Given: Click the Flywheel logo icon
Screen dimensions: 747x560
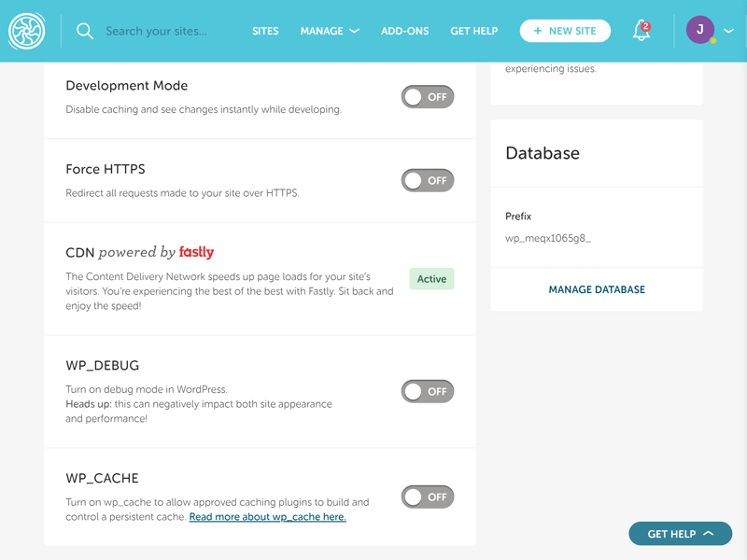Looking at the screenshot, I should [27, 31].
